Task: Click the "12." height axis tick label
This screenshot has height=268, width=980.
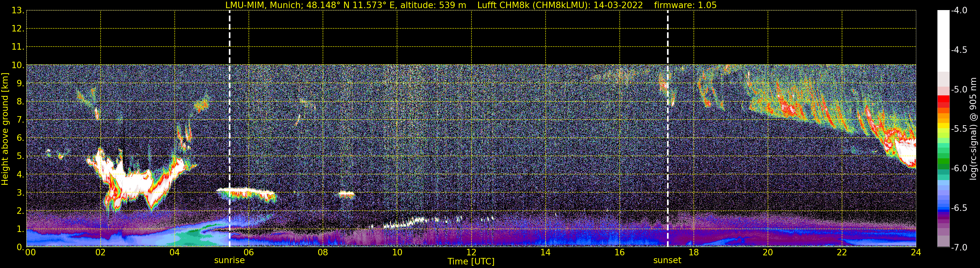Action: [x=18, y=29]
